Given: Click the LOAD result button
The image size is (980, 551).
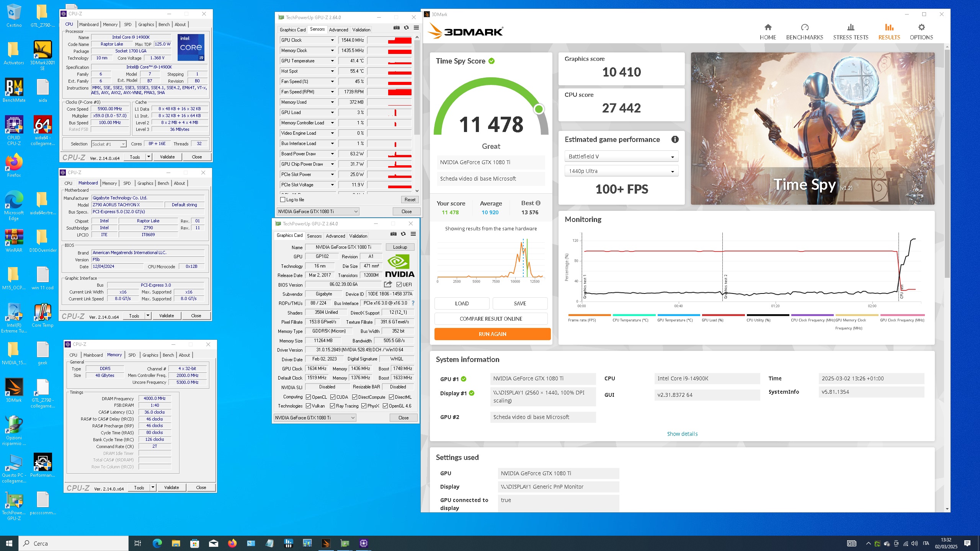Looking at the screenshot, I should tap(462, 303).
